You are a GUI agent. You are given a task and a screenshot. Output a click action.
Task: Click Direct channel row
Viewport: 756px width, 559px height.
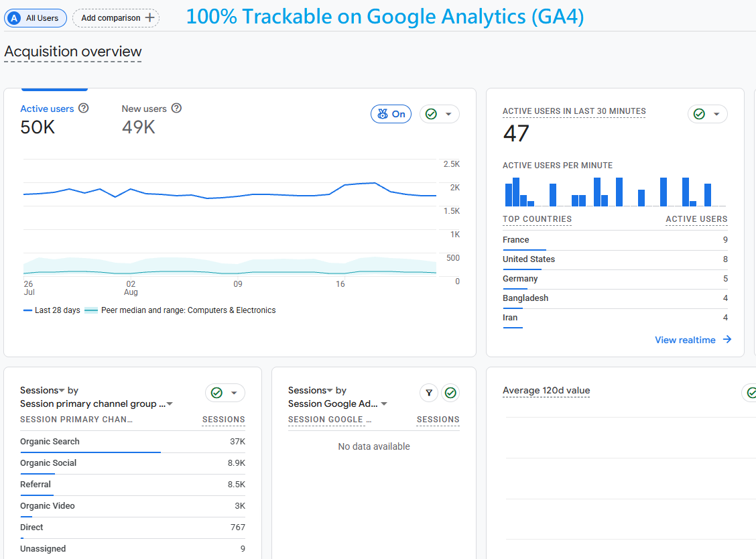pyautogui.click(x=133, y=527)
